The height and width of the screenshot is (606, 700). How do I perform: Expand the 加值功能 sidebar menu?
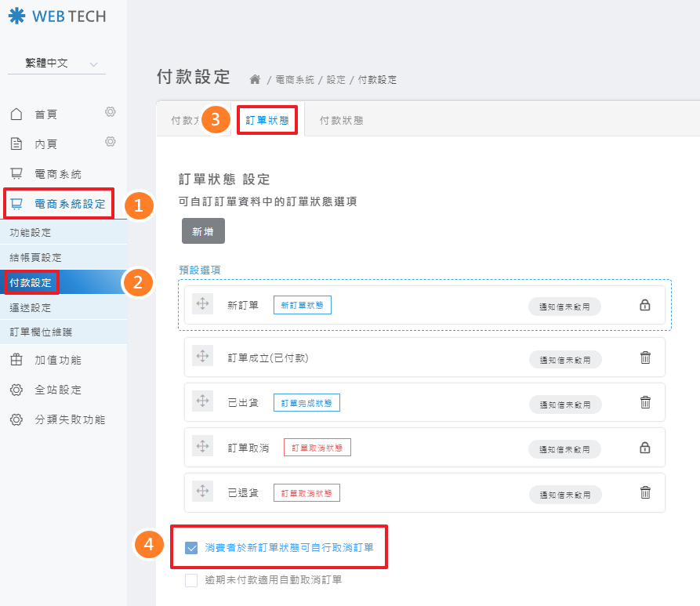(x=57, y=361)
